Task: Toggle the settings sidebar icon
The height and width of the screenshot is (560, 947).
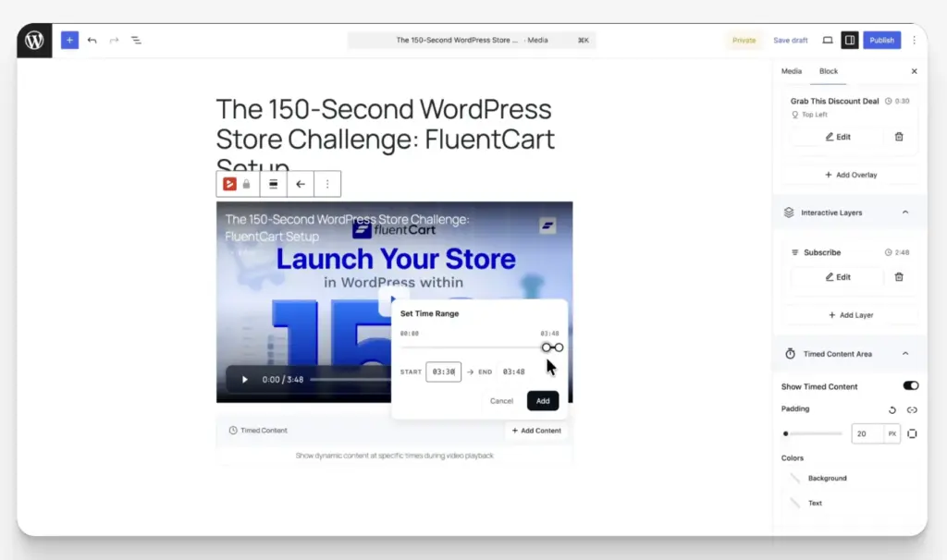Action: pyautogui.click(x=850, y=41)
